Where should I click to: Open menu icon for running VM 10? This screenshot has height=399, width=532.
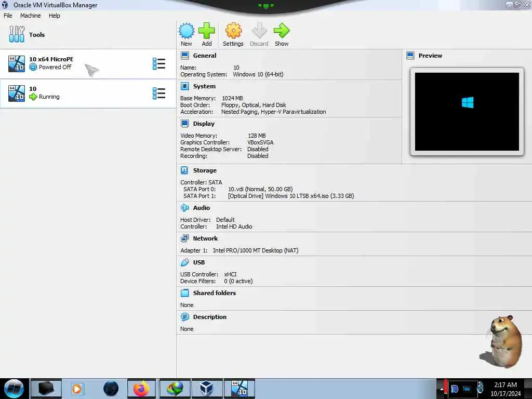pos(159,94)
